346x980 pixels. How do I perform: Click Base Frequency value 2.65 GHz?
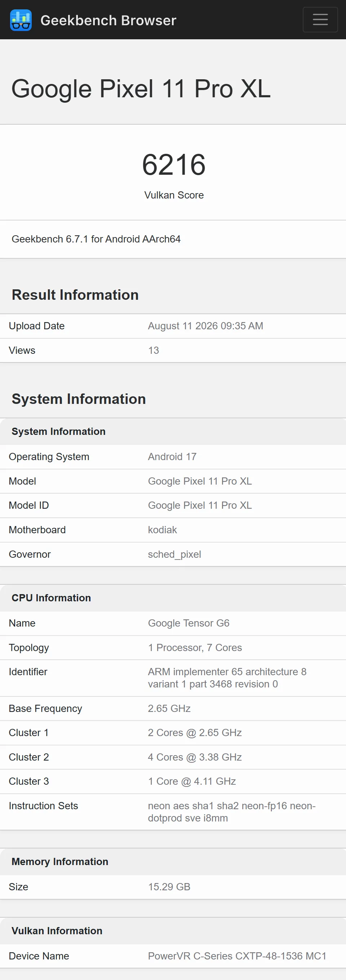169,708
